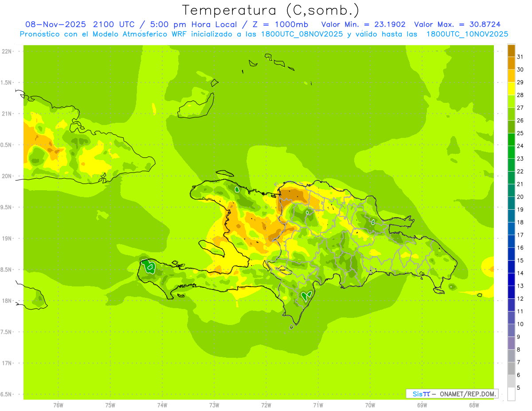The height and width of the screenshot is (411, 532).
Task: Click the legend color swatch between 30 and 31
Action: coord(512,63)
